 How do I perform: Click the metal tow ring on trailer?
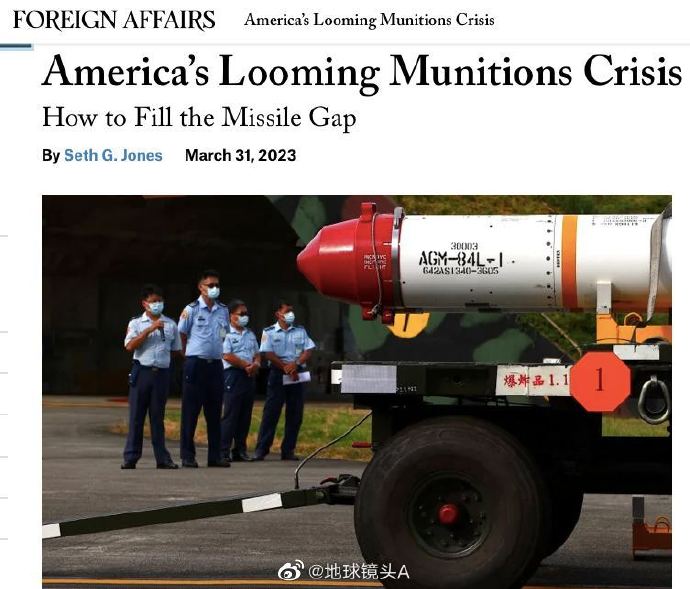point(654,401)
